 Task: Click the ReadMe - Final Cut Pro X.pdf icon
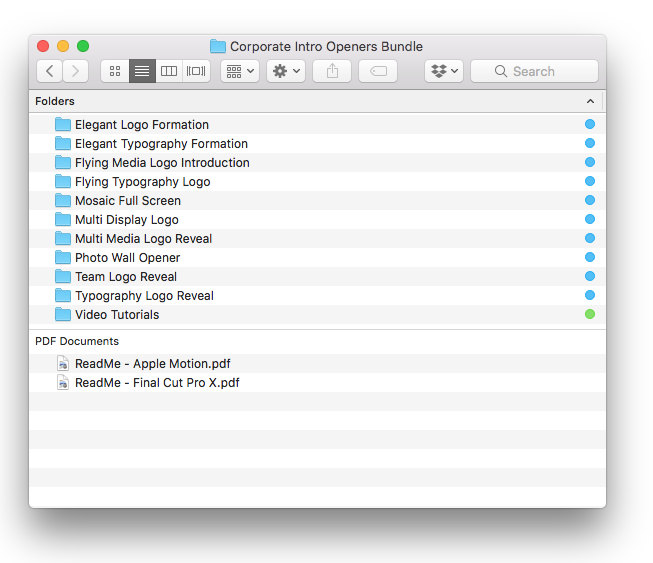[63, 382]
